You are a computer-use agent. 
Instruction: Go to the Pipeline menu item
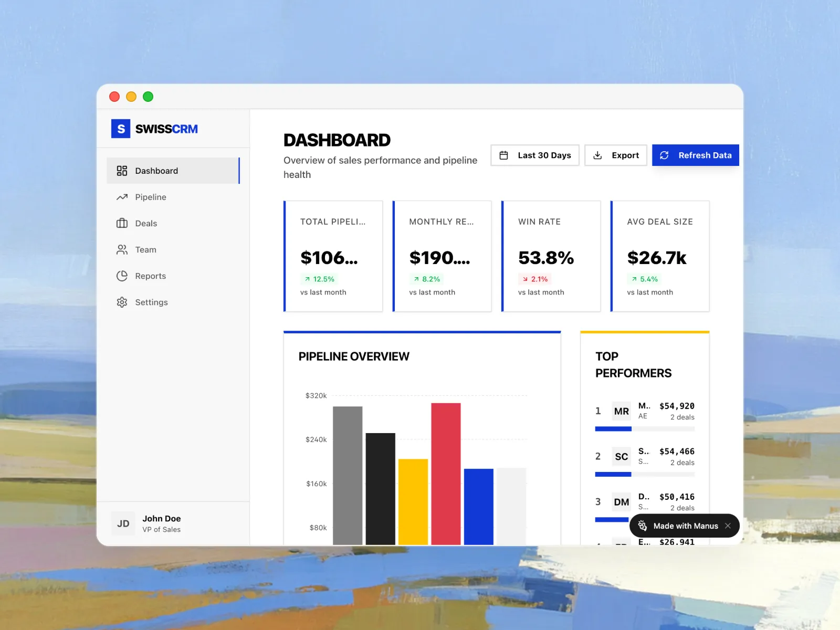tap(151, 197)
